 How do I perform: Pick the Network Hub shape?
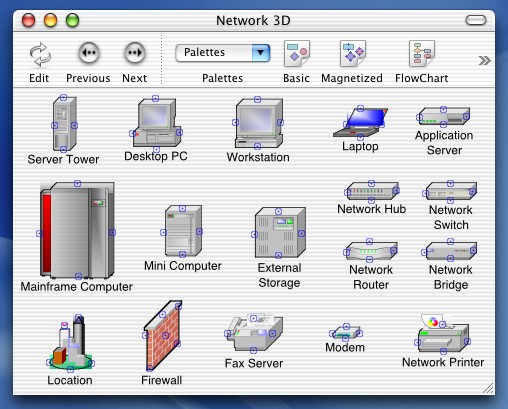click(372, 192)
